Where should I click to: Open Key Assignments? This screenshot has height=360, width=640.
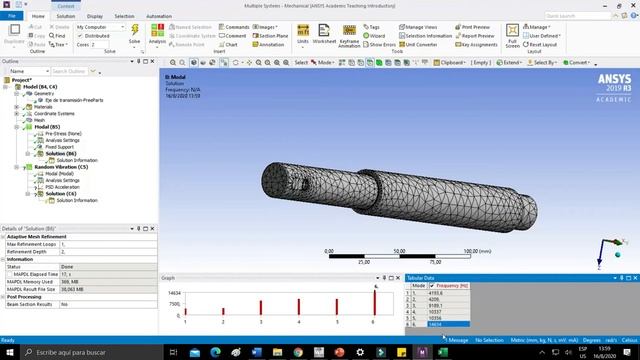[476, 44]
